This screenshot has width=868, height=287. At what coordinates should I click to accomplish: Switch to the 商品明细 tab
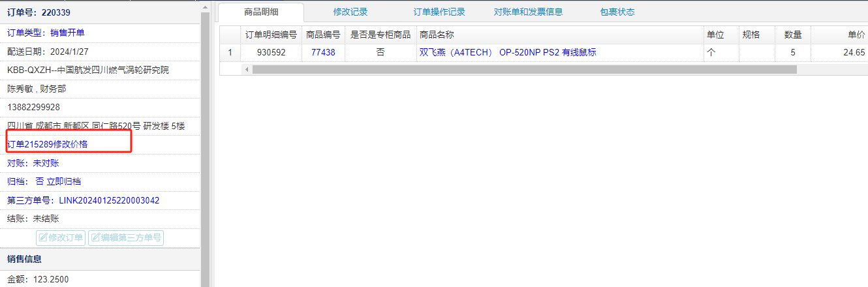260,12
